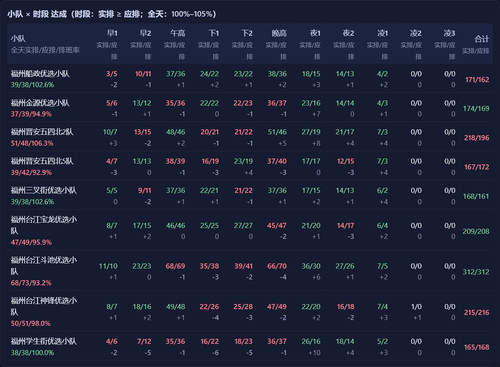The image size is (500, 367).
Task: Select the 晚高 column header
Action: pos(279,33)
